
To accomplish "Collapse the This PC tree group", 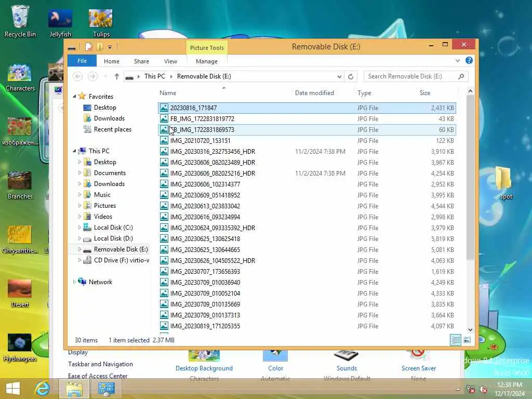I will [74, 151].
